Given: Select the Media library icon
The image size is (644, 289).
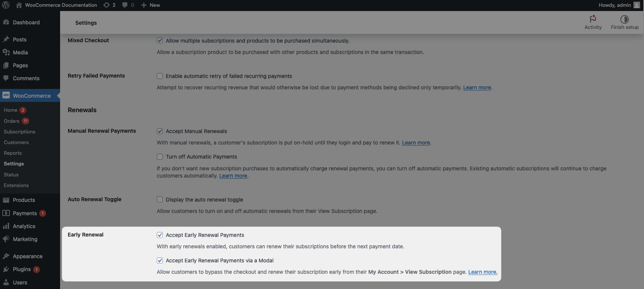Looking at the screenshot, I should (6, 52).
